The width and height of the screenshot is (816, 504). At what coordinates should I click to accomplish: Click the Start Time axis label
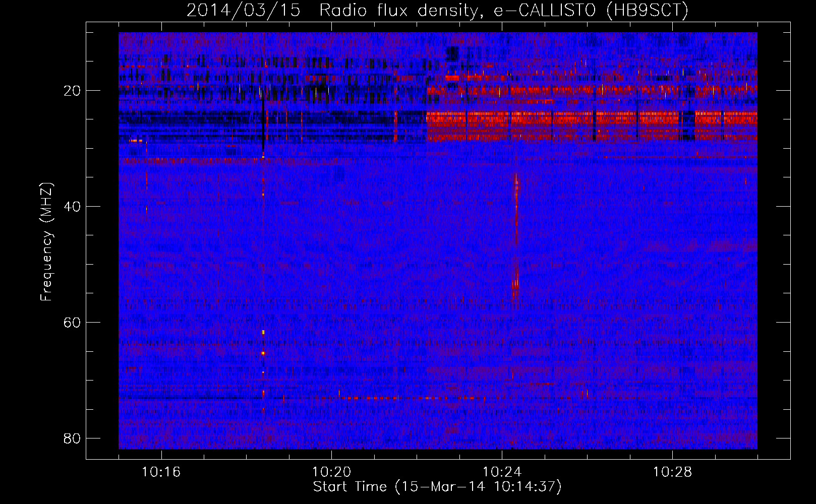(437, 486)
